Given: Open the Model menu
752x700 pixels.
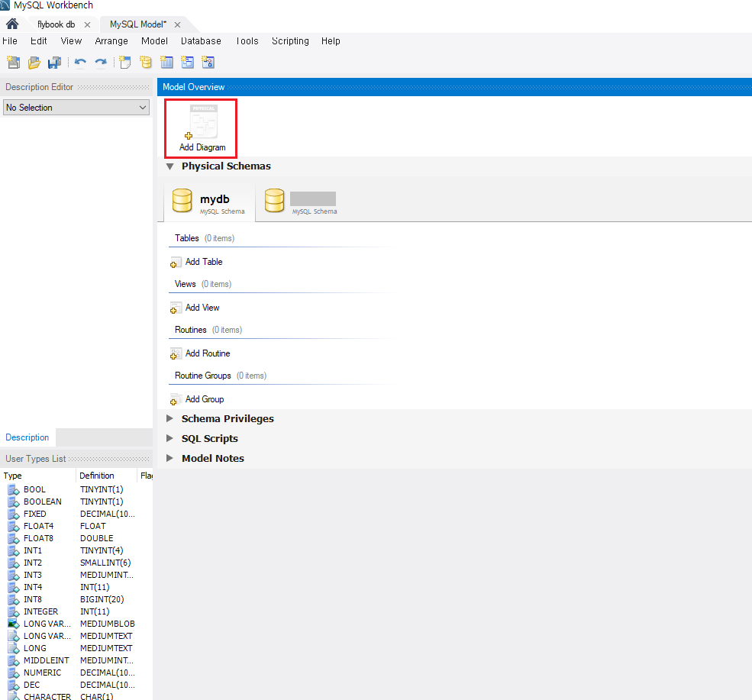Looking at the screenshot, I should (x=154, y=40).
